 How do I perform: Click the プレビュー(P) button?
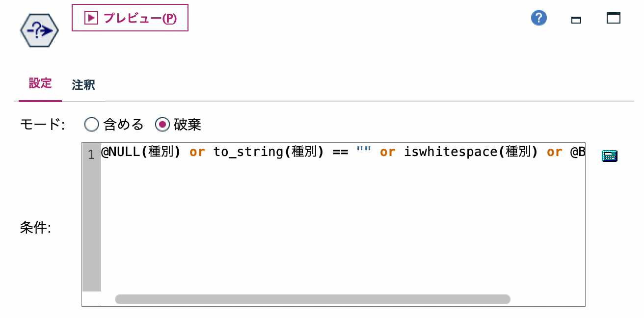130,18
